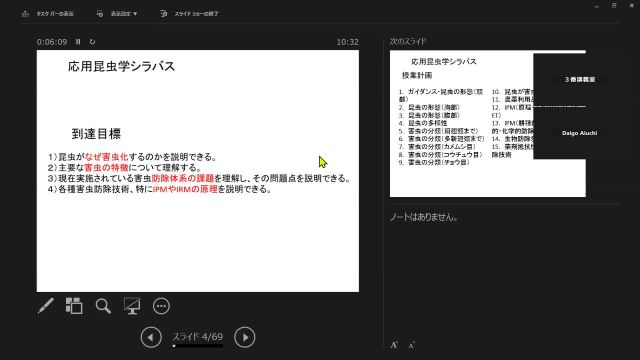Click the Daigo Aiuchi participant tile
Viewport: 640px width, 360px height.
coord(580,133)
